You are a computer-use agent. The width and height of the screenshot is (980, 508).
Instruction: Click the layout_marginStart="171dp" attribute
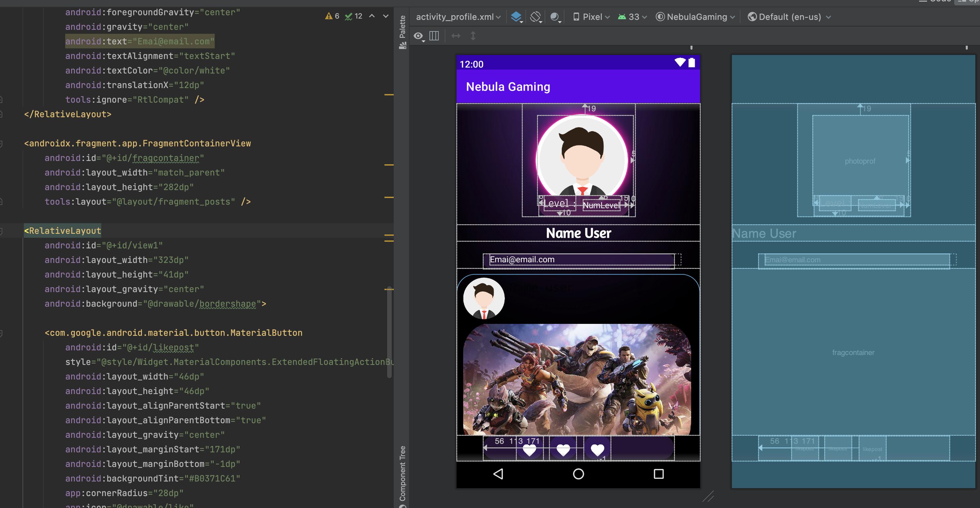pyautogui.click(x=153, y=449)
